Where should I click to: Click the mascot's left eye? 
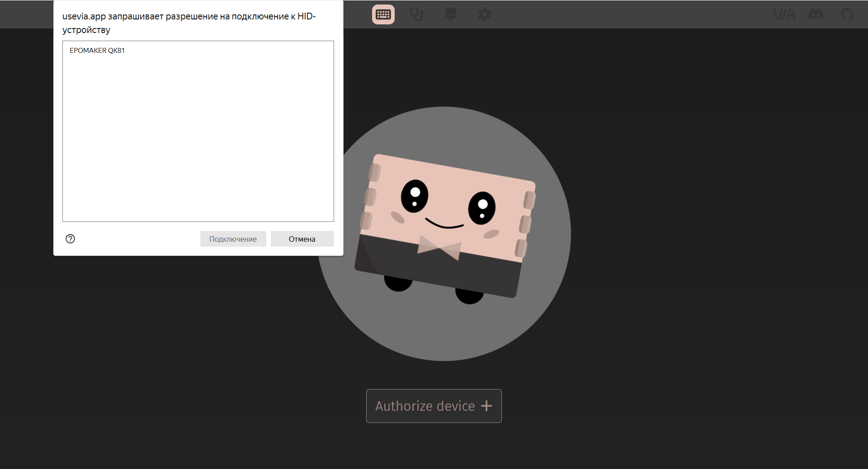(414, 196)
